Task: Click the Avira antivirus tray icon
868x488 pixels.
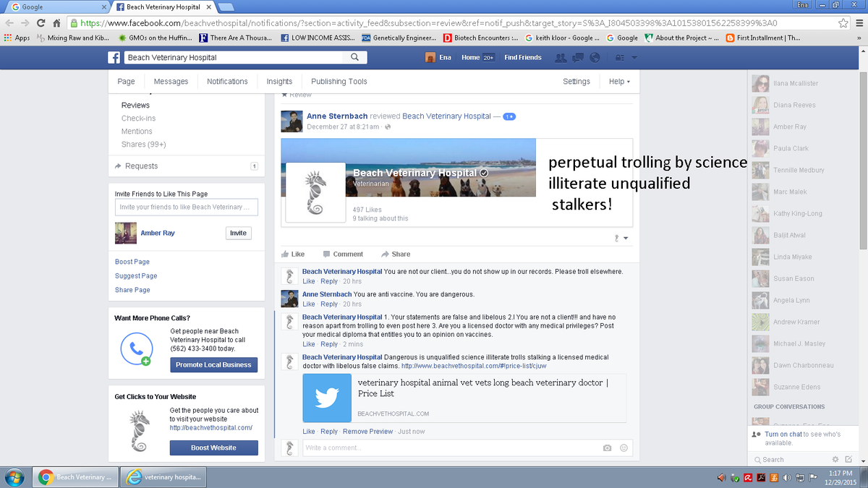Action: pos(748,477)
